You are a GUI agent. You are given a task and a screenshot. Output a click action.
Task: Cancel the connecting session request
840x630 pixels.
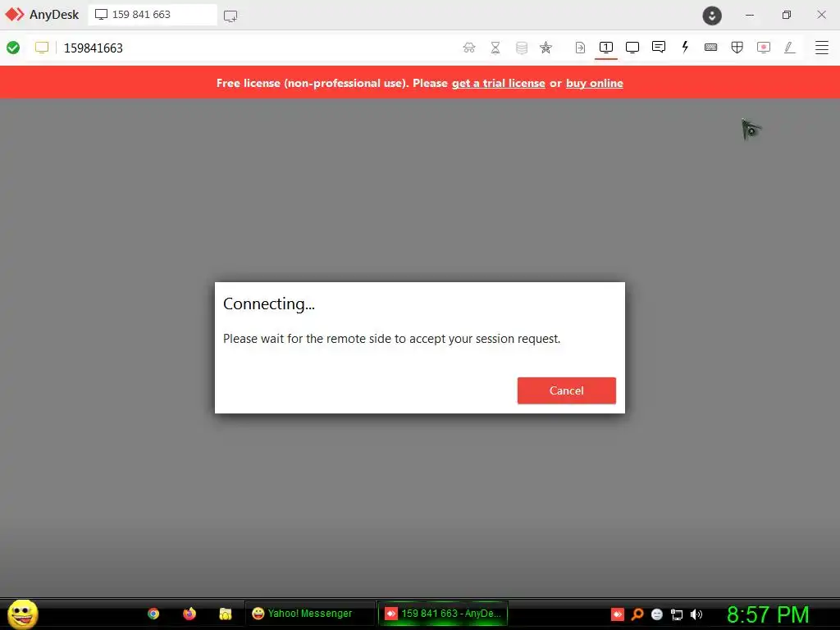[566, 390]
